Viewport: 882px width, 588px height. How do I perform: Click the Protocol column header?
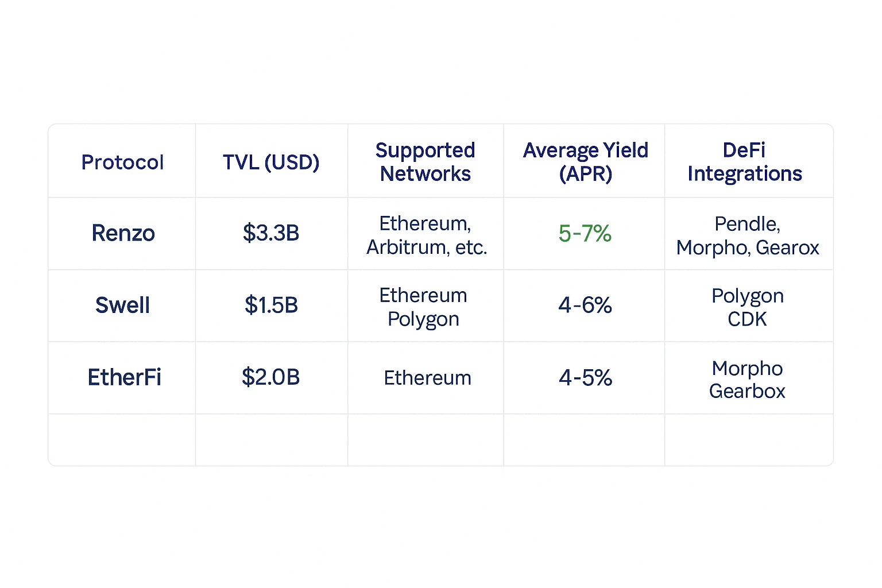pos(122,163)
